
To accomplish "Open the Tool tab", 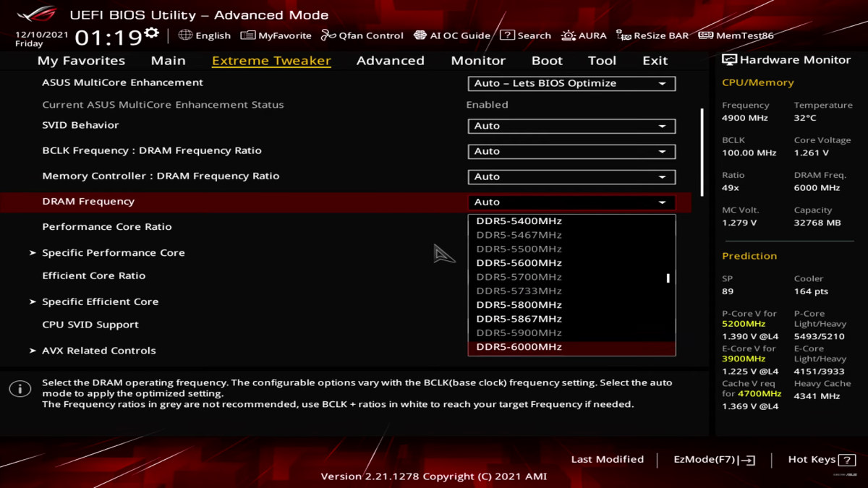I will pos(602,61).
